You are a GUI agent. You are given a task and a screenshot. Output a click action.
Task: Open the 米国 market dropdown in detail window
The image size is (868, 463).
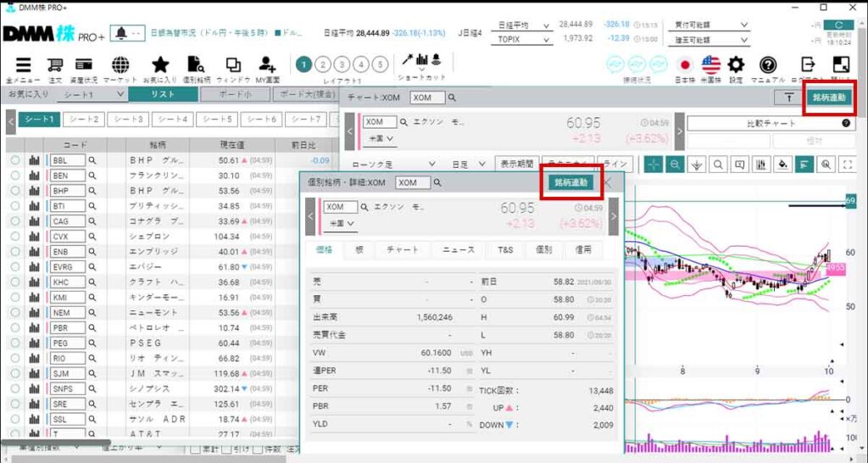pyautogui.click(x=339, y=224)
